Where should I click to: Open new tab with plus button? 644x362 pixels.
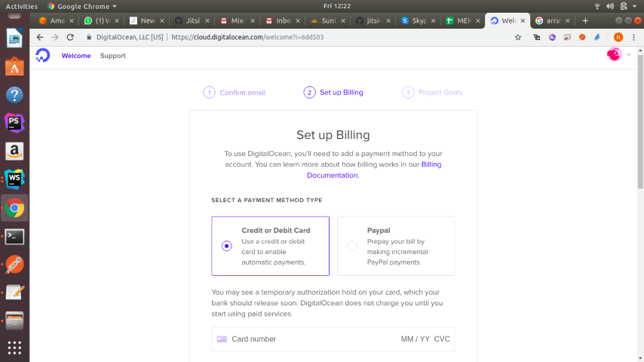(585, 20)
